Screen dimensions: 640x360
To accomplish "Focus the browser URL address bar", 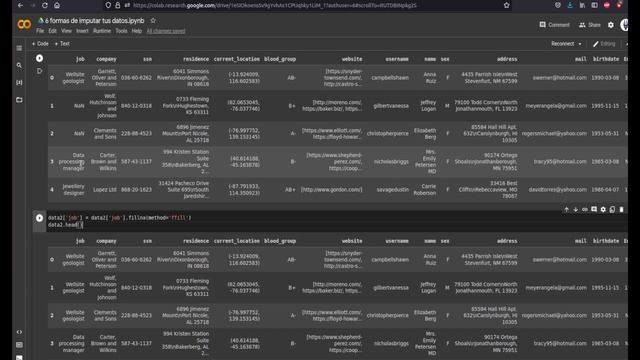I will pyautogui.click(x=274, y=5).
